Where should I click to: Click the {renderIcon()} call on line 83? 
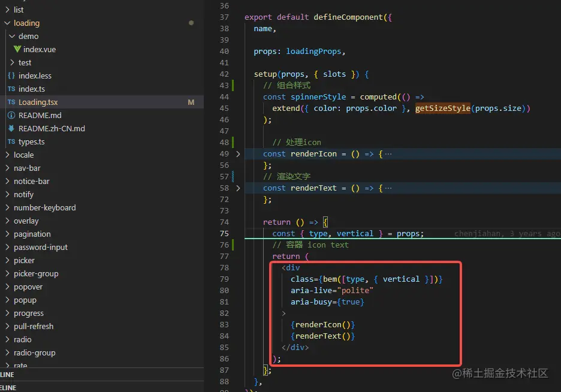tap(322, 325)
